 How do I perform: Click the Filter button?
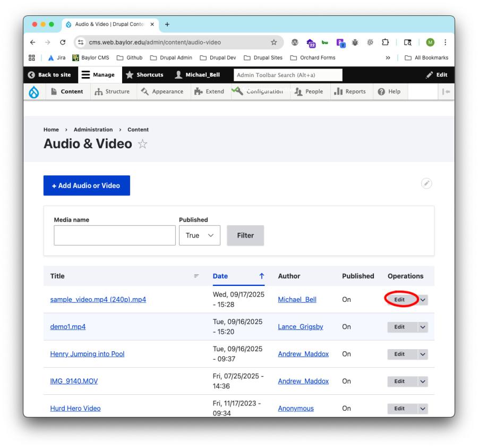[245, 235]
